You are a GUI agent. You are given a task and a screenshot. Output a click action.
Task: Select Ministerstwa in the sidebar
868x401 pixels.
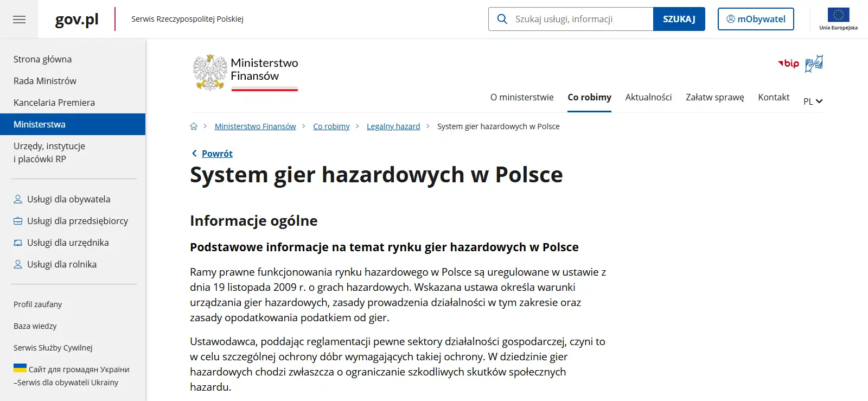coord(73,124)
